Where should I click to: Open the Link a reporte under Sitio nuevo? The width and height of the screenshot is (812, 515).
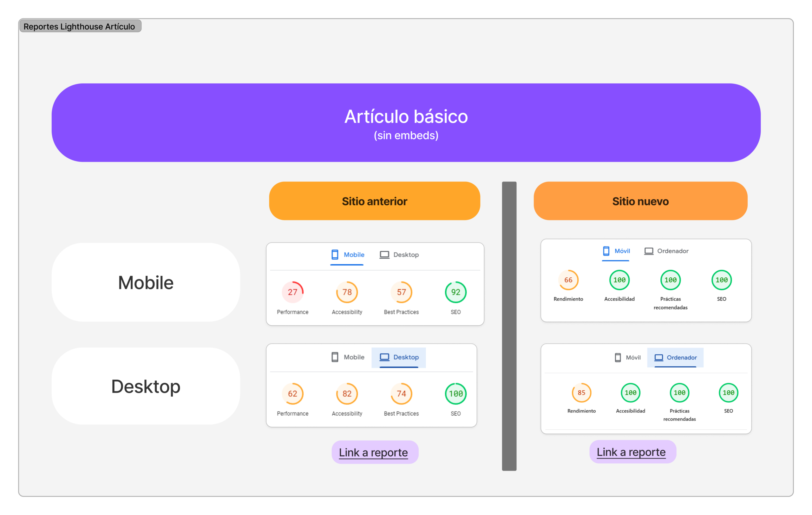click(x=631, y=452)
